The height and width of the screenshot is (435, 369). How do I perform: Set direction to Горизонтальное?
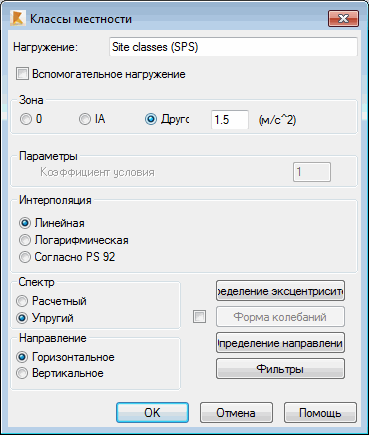(22, 357)
